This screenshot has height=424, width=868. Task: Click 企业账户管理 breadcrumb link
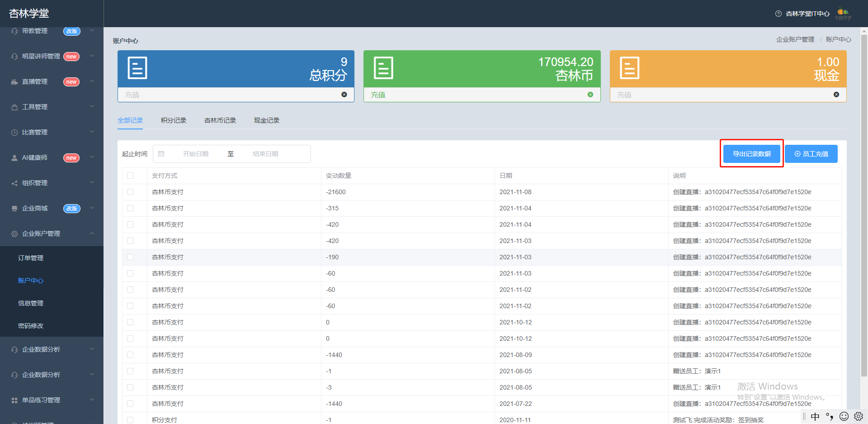pos(795,39)
